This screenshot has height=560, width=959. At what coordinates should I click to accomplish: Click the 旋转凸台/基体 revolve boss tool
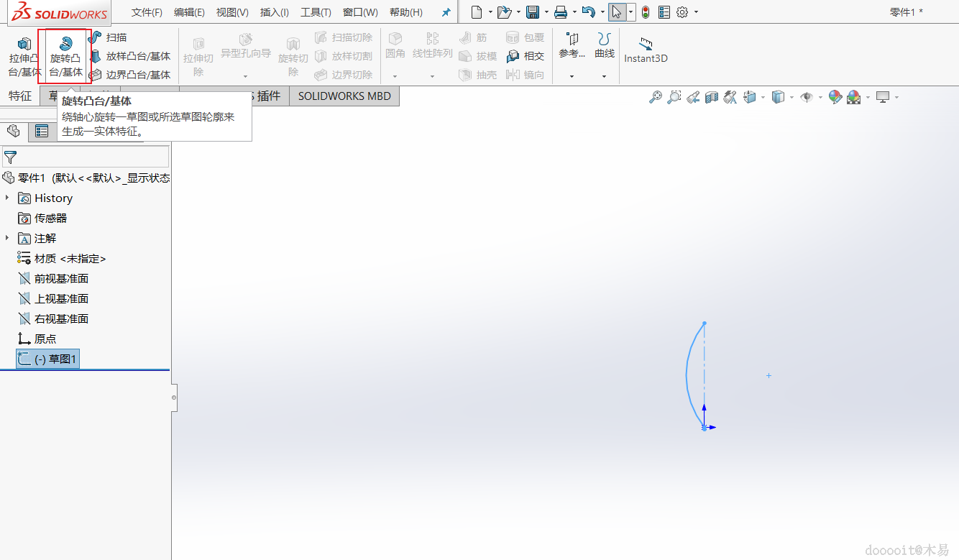click(x=65, y=57)
